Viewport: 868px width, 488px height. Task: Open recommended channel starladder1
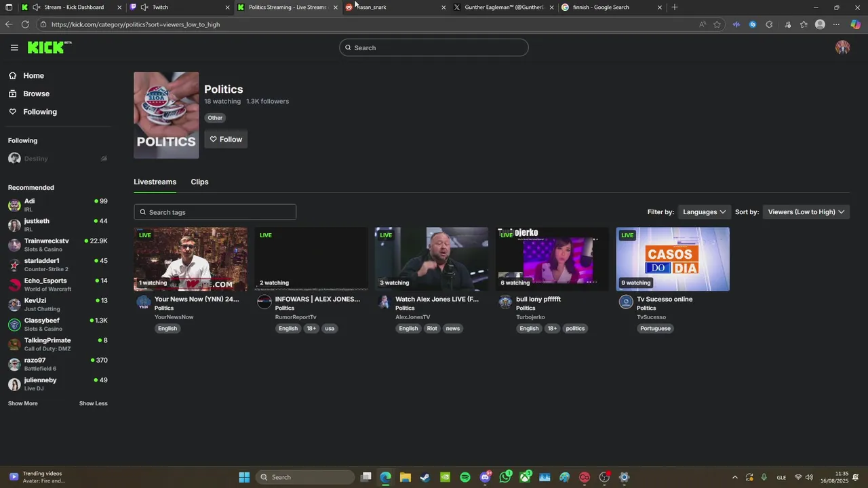(58, 265)
